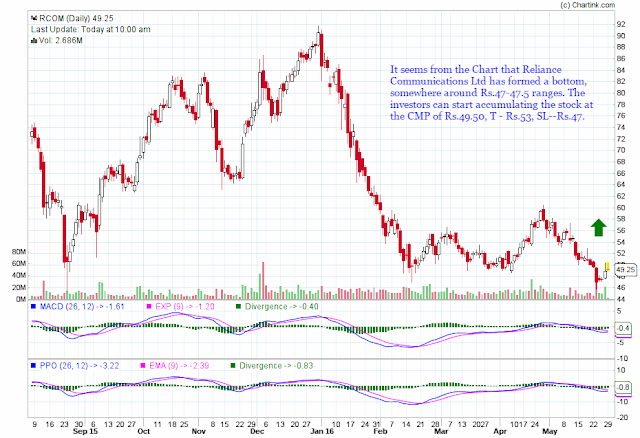Click the 'Jan 16' date axis label

[x=322, y=431]
